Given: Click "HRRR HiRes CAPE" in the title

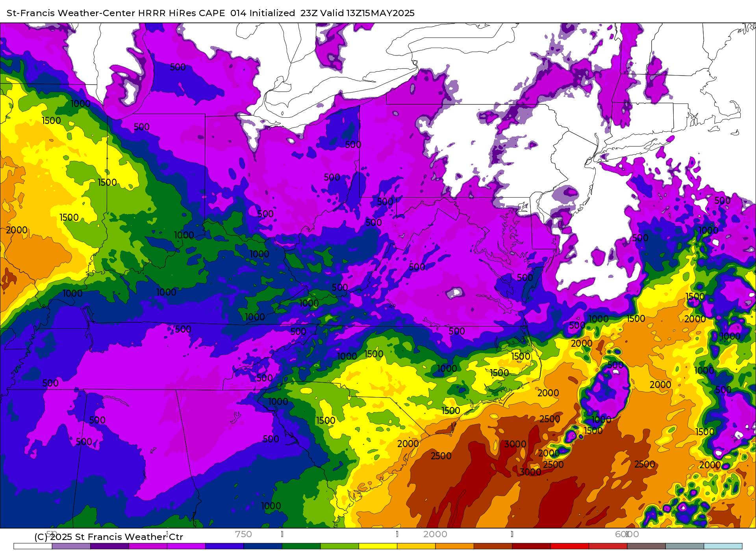Looking at the screenshot, I should 182,13.
